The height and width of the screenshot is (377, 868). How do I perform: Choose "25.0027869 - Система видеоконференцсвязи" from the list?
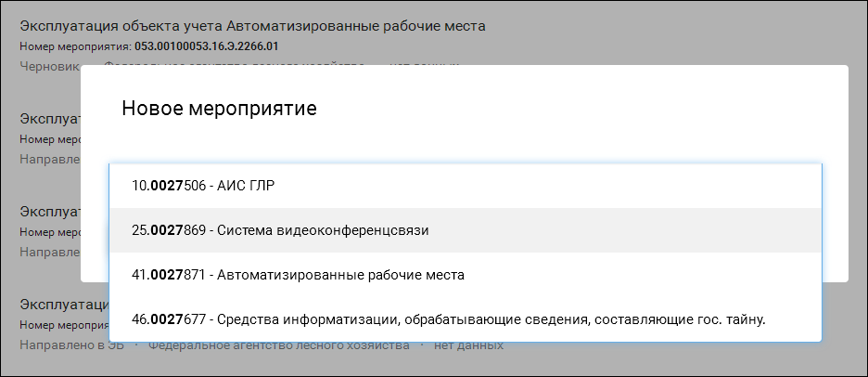coord(465,230)
